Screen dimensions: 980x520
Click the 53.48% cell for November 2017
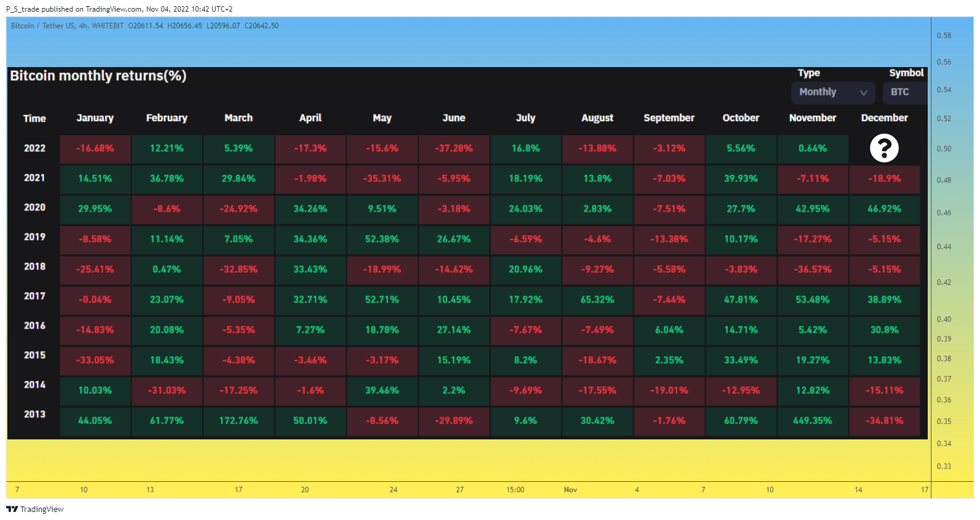coord(813,300)
